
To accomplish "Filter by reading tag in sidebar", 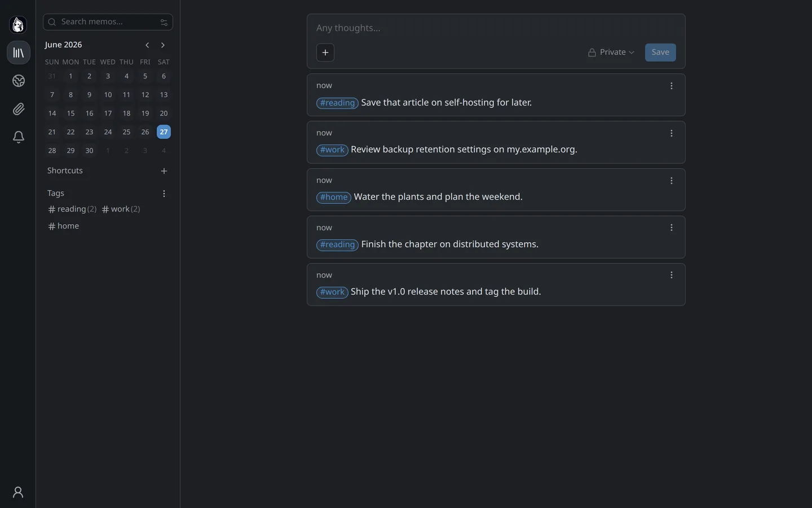I will click(72, 209).
